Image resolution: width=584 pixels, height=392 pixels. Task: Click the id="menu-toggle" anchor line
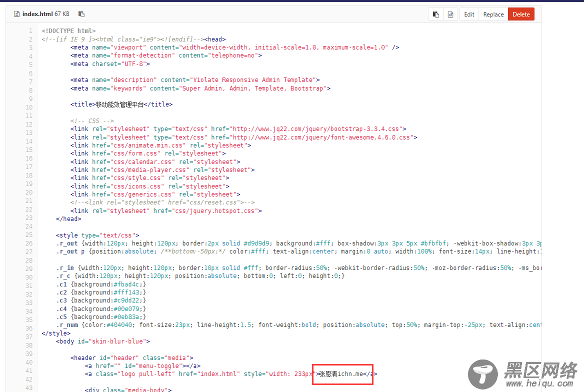[x=142, y=366]
